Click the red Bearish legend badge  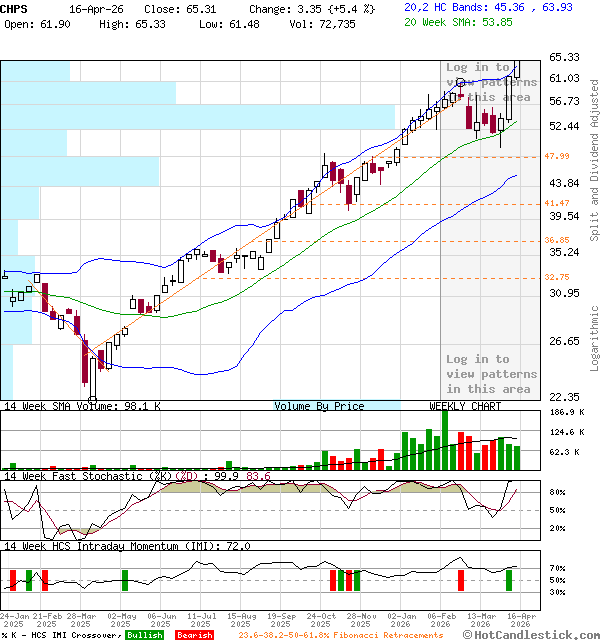193,634
